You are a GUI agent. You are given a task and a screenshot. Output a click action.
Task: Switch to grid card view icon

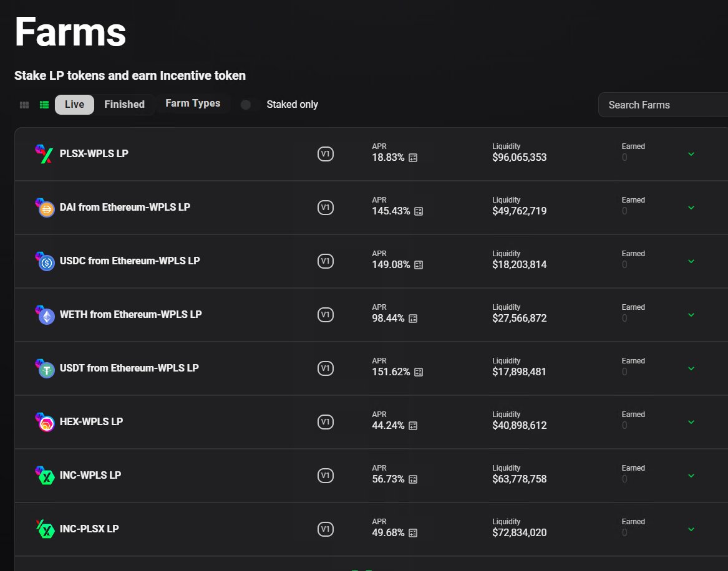tap(24, 105)
